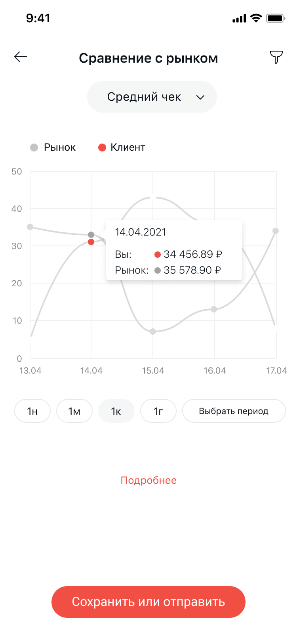Image resolution: width=297 pixels, height=644 pixels.
Task: Expand the chevron beside Средний чек
Action: tap(200, 97)
